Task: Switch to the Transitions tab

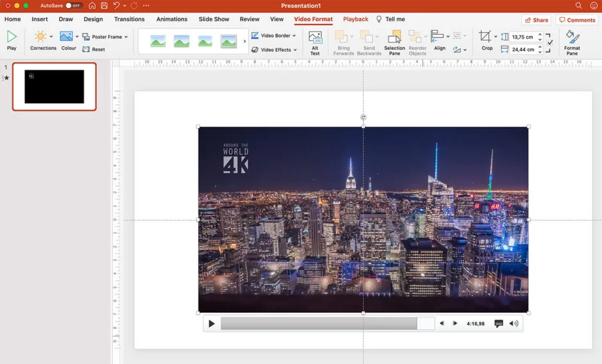Action: (x=129, y=19)
